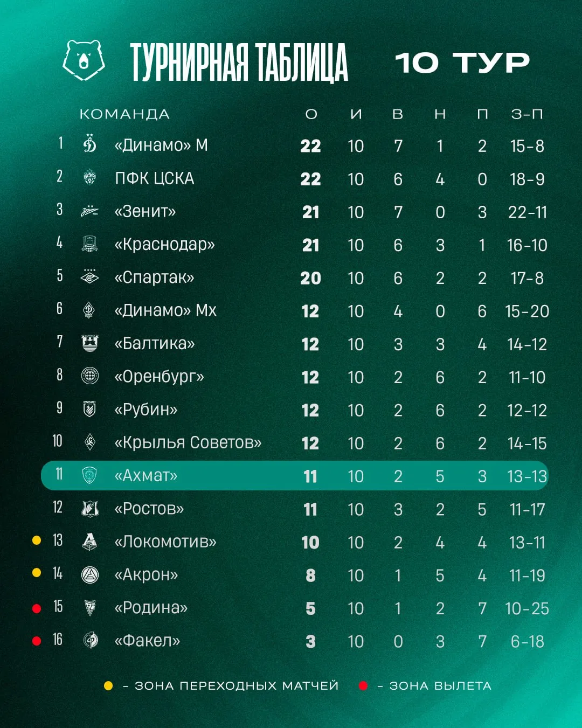Click the red ЗОНА ВЫЛЕТА legend marker
Viewport: 582px width, 728px height.
click(x=363, y=686)
